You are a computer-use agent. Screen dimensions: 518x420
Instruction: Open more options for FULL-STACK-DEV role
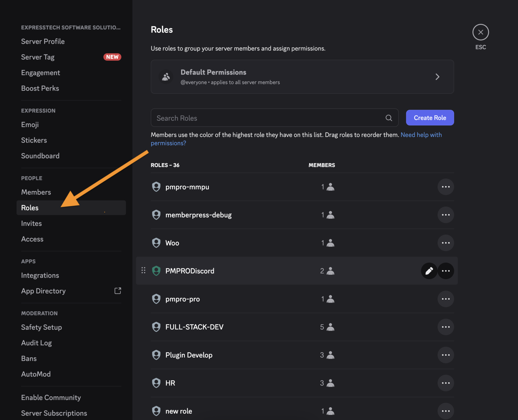tap(446, 327)
